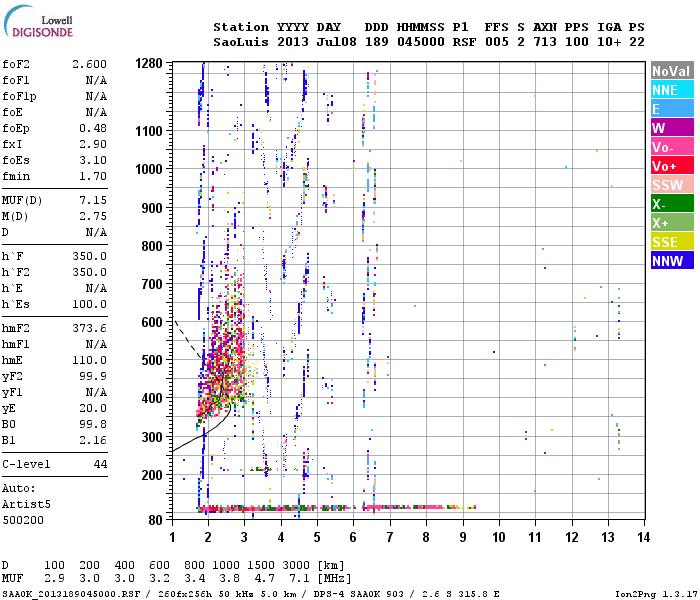
Task: Click the M(D) value 2.75
Action: pyautogui.click(x=93, y=216)
